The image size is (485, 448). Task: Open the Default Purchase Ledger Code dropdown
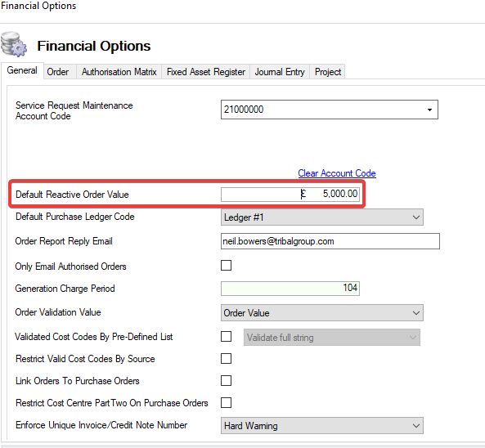(x=322, y=217)
